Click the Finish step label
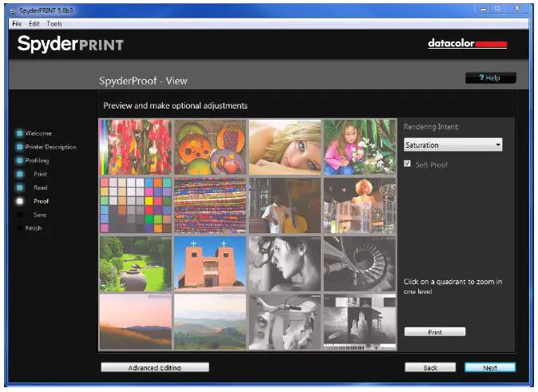The width and height of the screenshot is (538, 392). click(x=34, y=228)
